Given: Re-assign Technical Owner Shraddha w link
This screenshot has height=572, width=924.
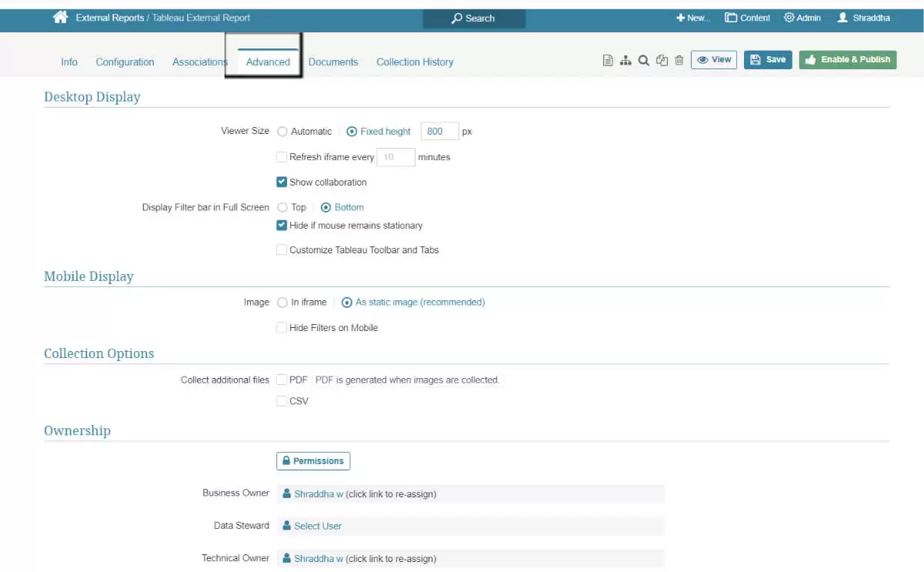Looking at the screenshot, I should pos(319,559).
